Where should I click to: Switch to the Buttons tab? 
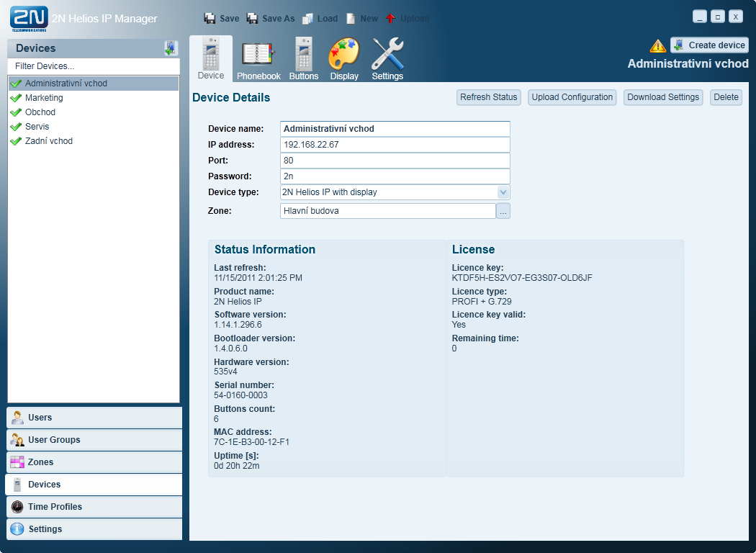point(304,60)
